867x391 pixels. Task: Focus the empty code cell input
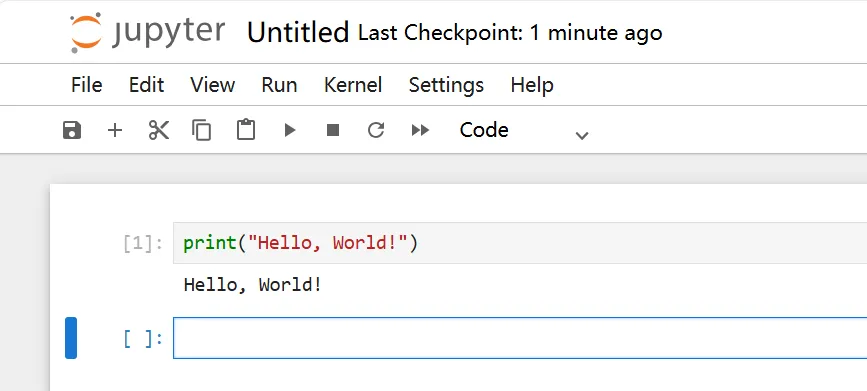(x=520, y=338)
